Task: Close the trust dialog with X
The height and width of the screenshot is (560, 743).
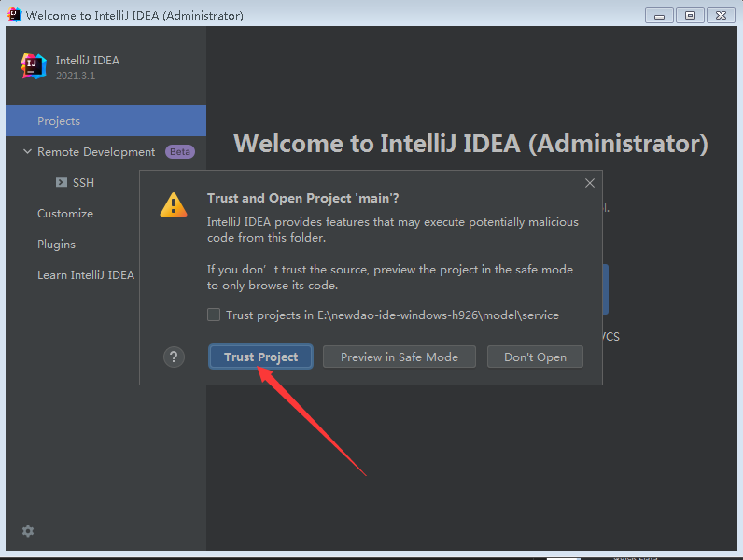Action: pos(590,183)
